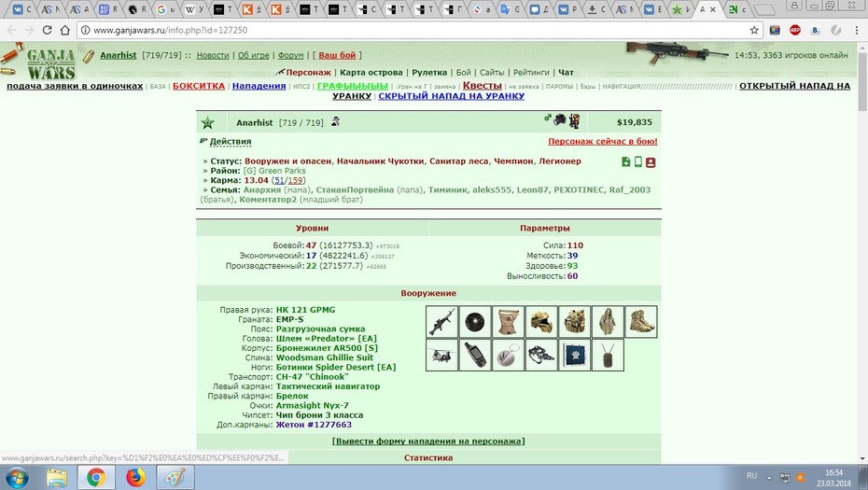Click the blue B extension icon
The image size is (868, 490).
(x=816, y=31)
